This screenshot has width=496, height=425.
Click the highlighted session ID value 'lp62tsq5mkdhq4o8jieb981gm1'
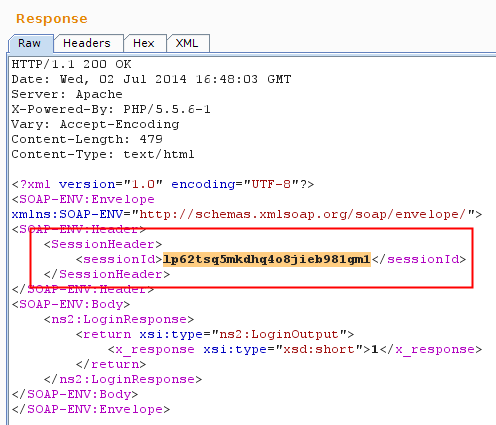[x=267, y=259]
